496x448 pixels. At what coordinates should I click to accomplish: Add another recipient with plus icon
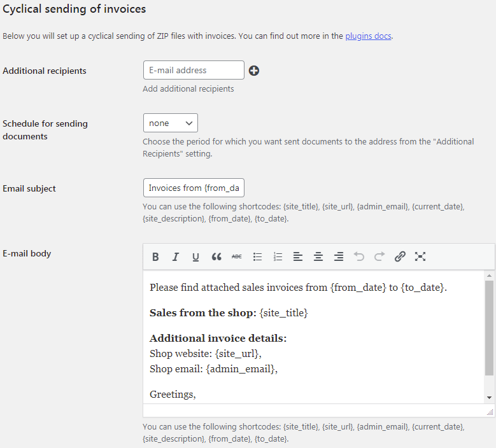254,71
